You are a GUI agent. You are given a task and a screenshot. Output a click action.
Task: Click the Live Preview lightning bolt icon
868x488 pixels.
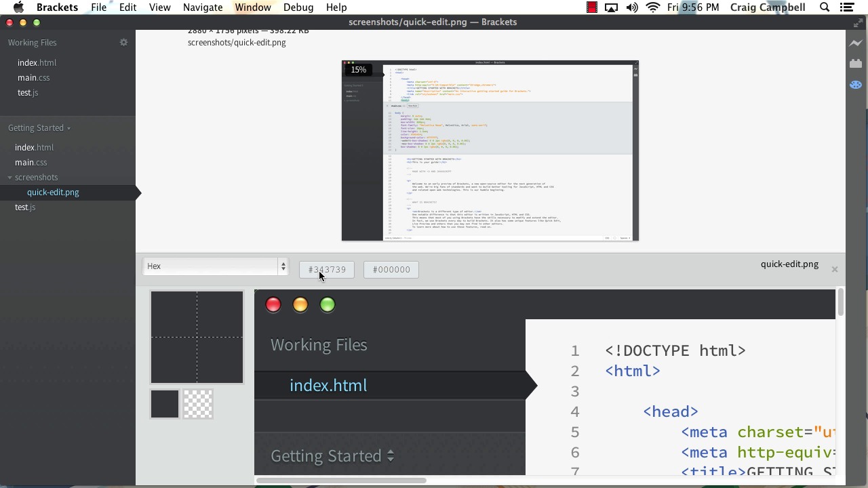click(856, 43)
